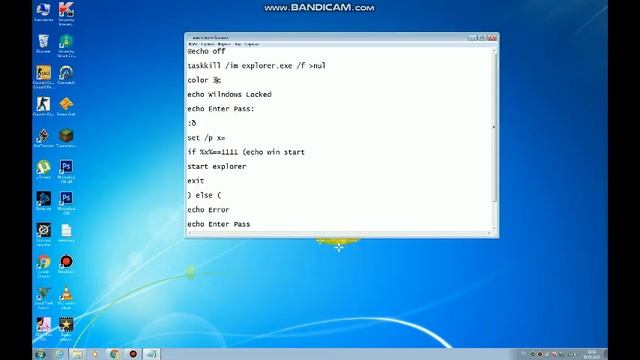Place cursor in the 'color' line
Image resolution: width=640 pixels, height=360 pixels.
204,80
